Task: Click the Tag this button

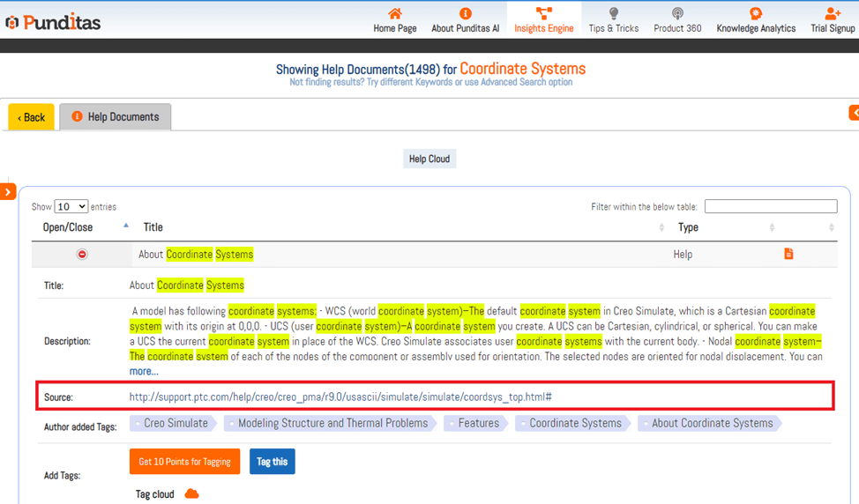Action: (x=272, y=462)
